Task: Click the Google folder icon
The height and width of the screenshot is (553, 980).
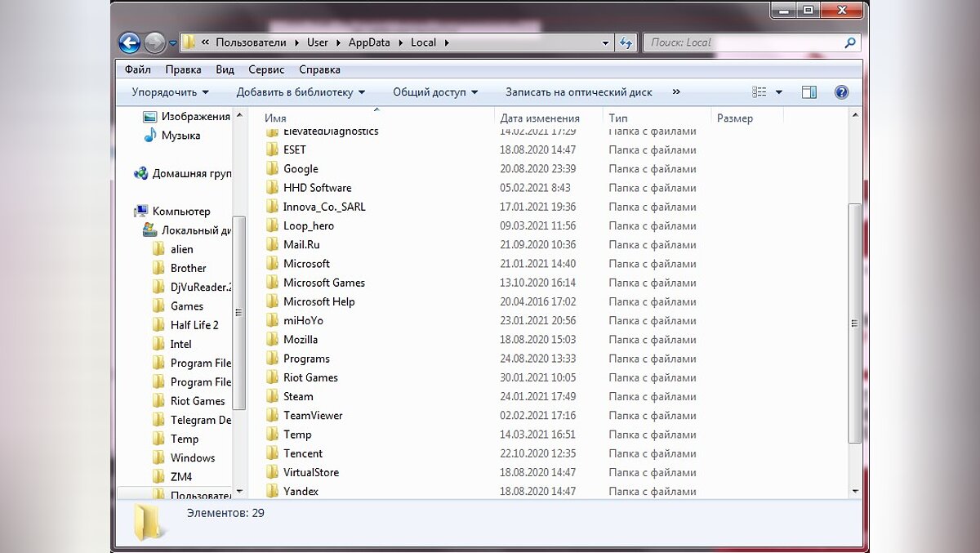Action: point(272,168)
